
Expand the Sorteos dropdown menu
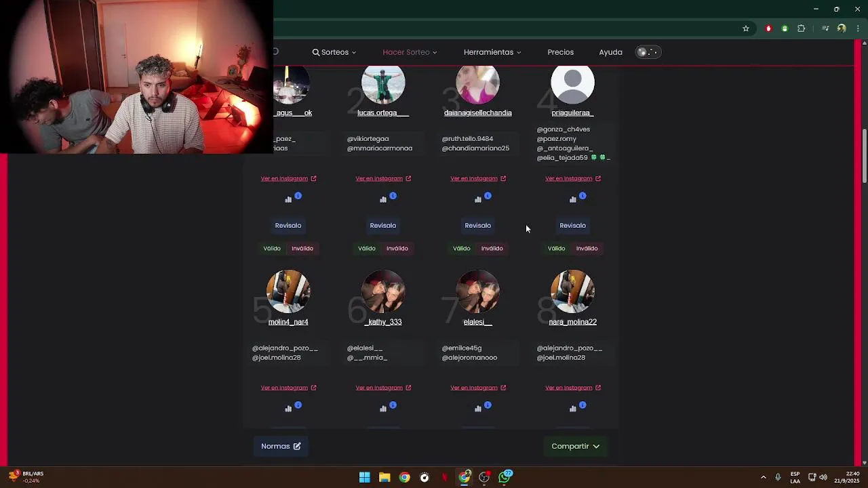[334, 52]
